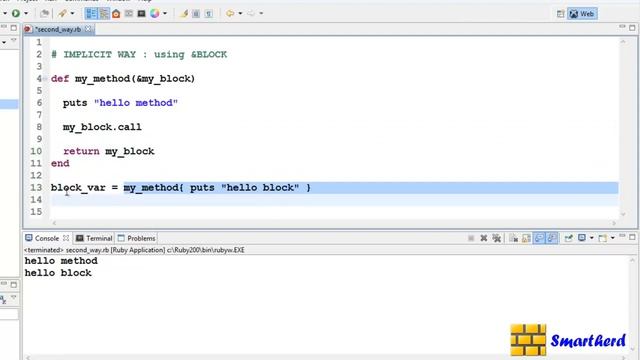Click the end keyword on line 11
The image size is (640, 360).
60,163
